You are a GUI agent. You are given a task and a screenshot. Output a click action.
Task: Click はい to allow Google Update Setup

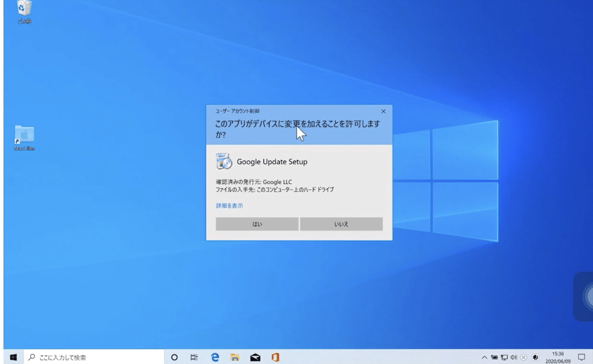pos(257,224)
